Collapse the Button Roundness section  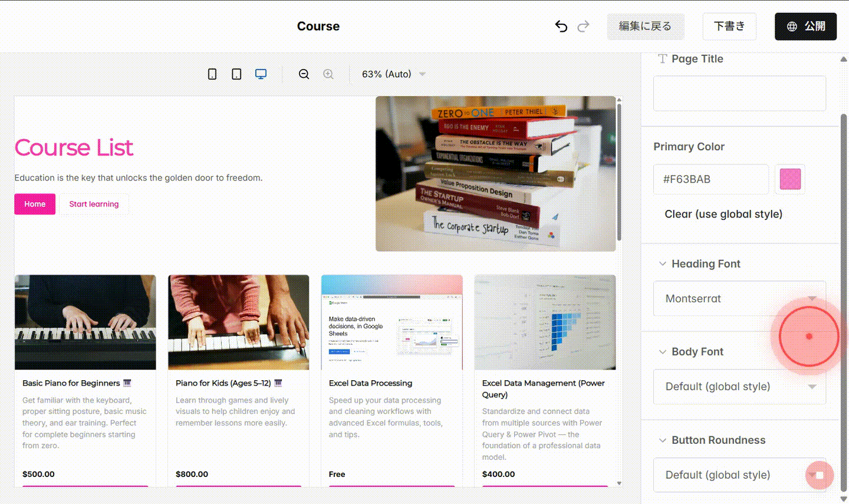click(663, 440)
